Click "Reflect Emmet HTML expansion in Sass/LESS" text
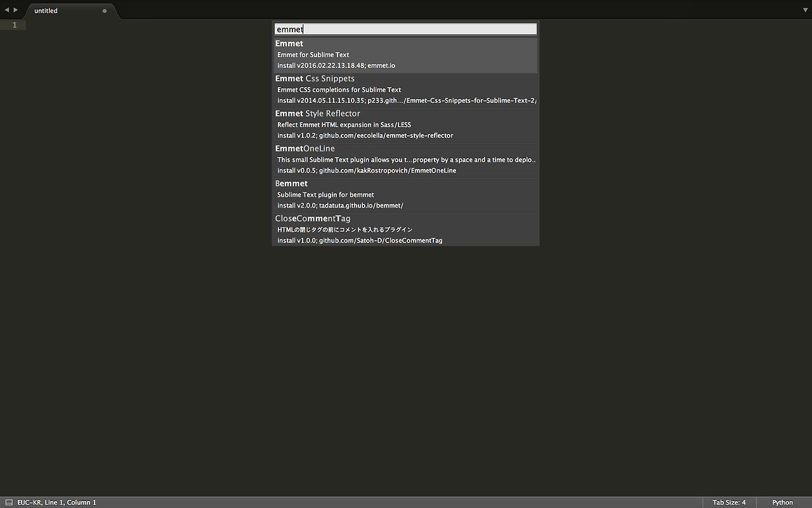This screenshot has width=812, height=508. pos(344,124)
